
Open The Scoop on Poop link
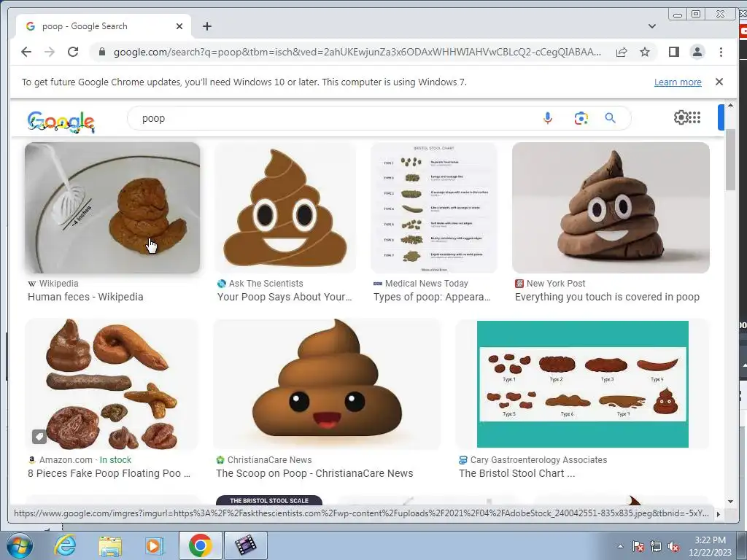[x=314, y=473]
